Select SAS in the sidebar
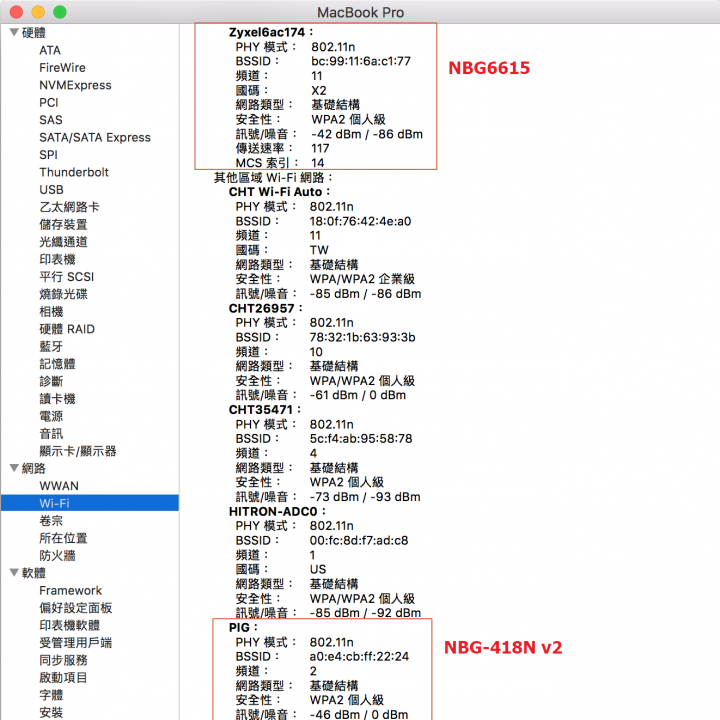720x720 pixels. pyautogui.click(x=51, y=120)
